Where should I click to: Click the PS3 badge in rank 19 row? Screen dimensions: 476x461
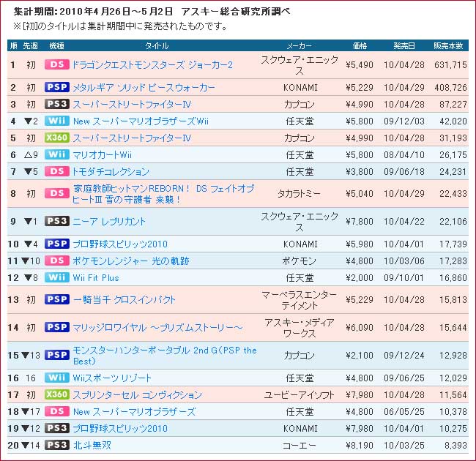57,428
